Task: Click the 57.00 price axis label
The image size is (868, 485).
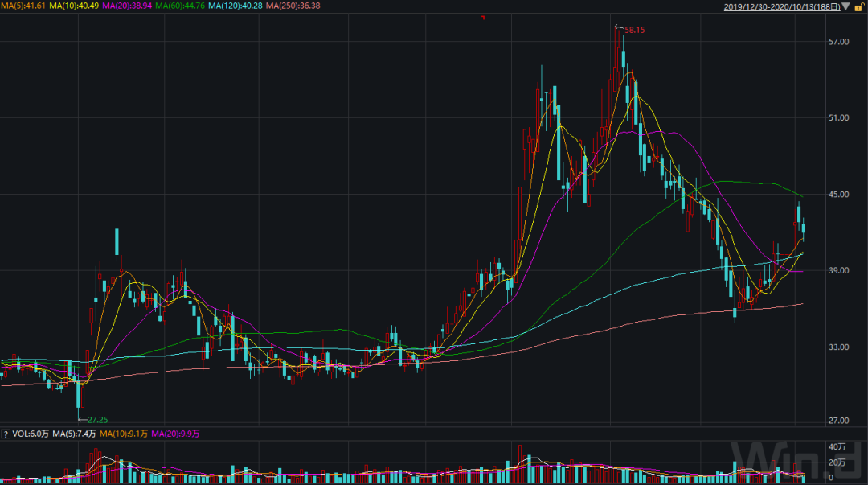Action: [838, 42]
